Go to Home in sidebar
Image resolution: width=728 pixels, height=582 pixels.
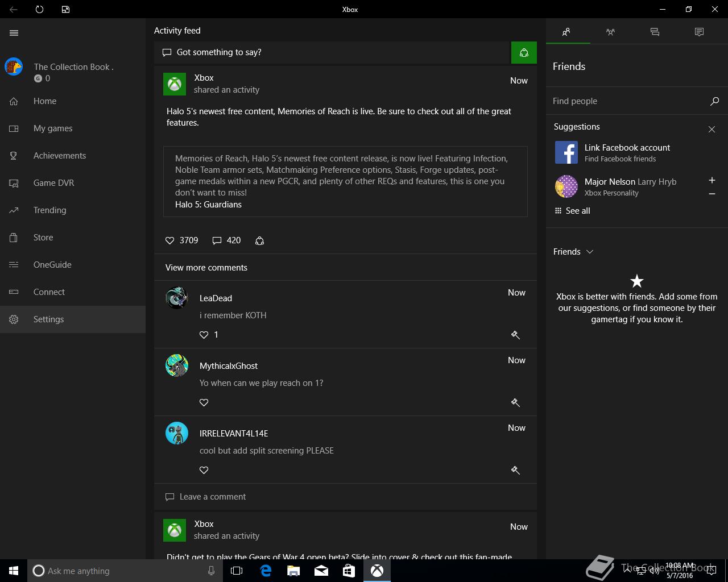click(73, 101)
